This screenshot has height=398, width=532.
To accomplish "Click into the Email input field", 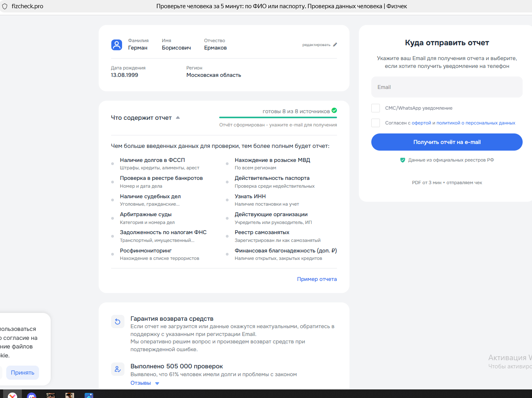I will [447, 87].
